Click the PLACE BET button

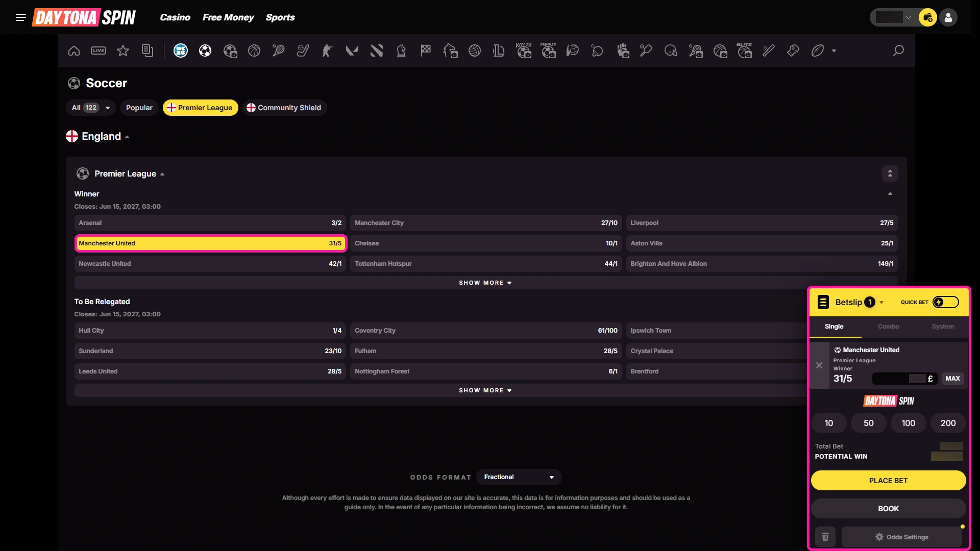[888, 481]
